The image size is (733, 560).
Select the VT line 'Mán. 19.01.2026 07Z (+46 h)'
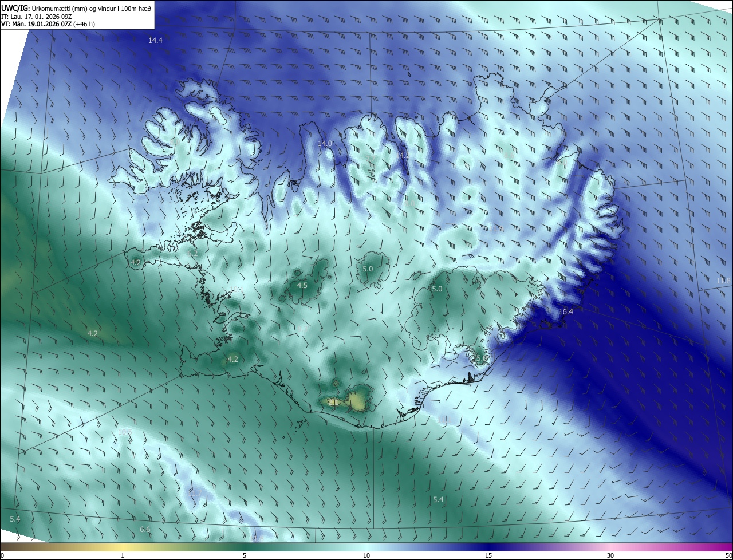click(53, 24)
